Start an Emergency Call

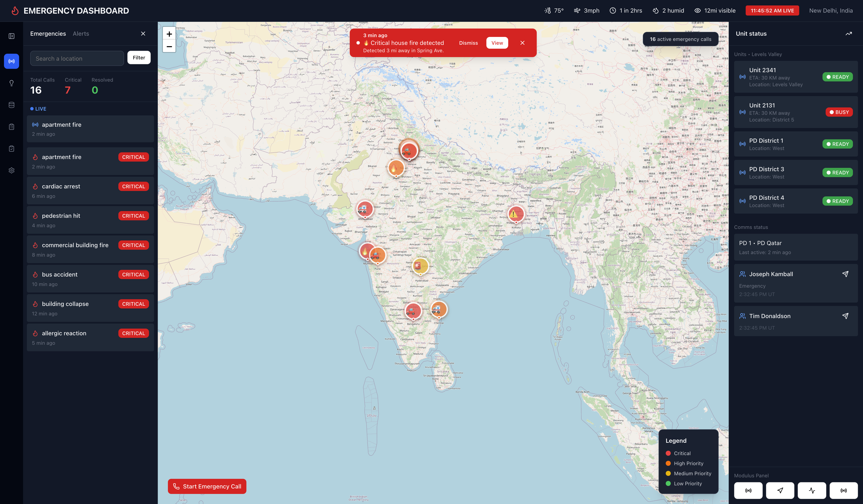(207, 486)
